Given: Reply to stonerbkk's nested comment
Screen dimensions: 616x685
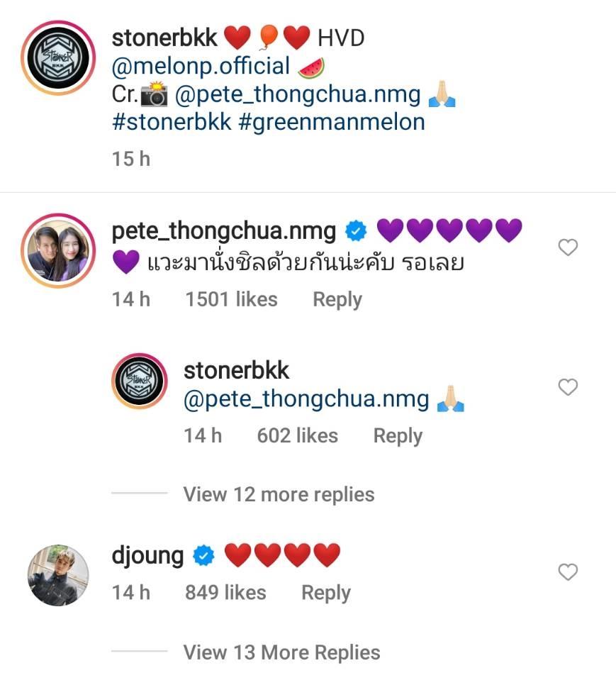Looking at the screenshot, I should pyautogui.click(x=398, y=435).
